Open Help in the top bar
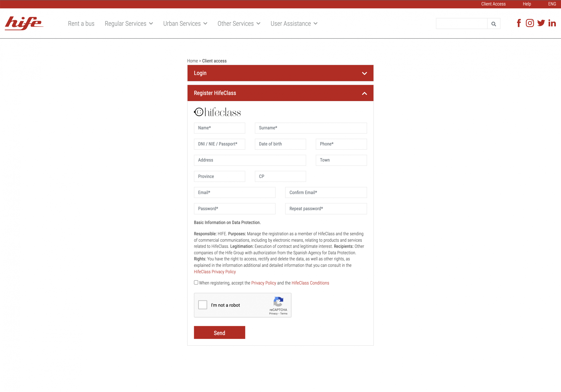 click(527, 4)
